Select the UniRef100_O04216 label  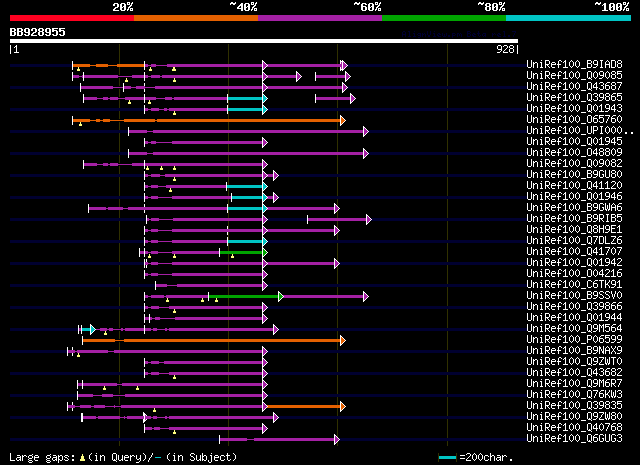pos(574,274)
